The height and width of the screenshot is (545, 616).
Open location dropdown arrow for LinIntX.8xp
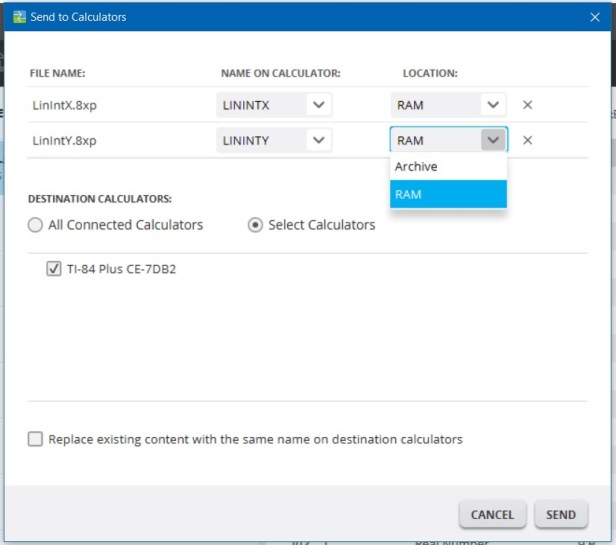(x=493, y=105)
